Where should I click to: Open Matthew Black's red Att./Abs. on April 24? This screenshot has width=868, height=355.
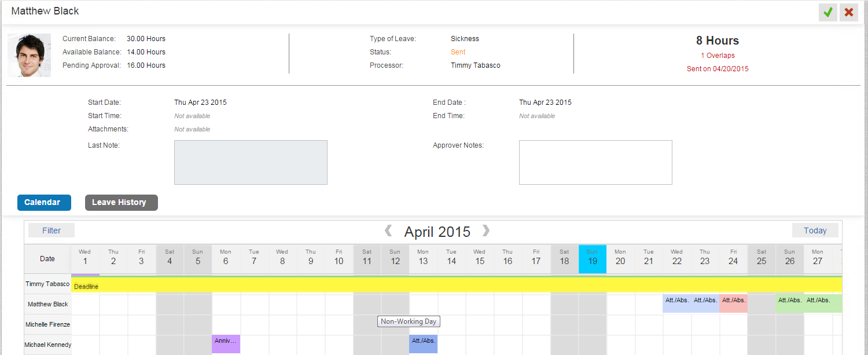coord(734,303)
